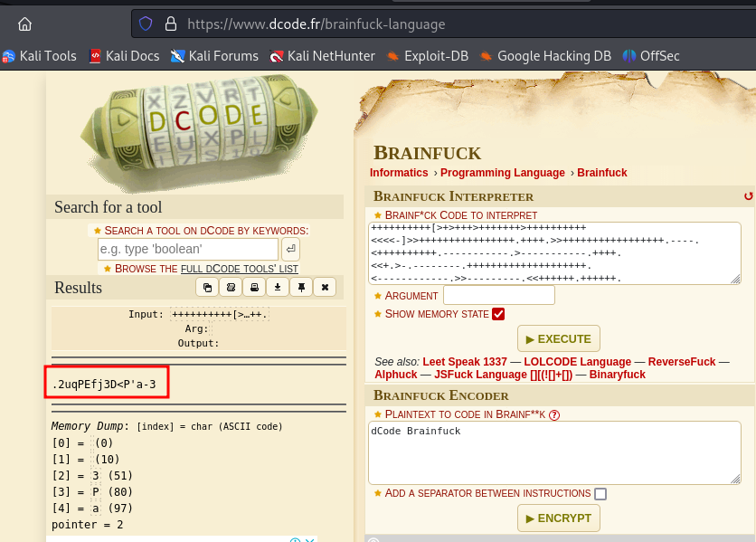The width and height of the screenshot is (756, 542).
Task: Open the Leet Speak 1337 link
Action: coord(465,362)
